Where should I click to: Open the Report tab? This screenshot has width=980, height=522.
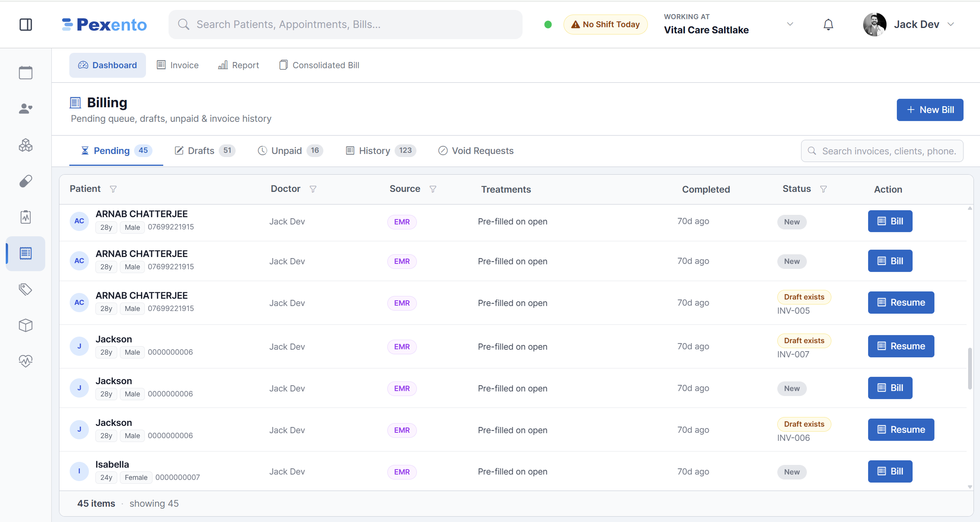[x=238, y=65]
